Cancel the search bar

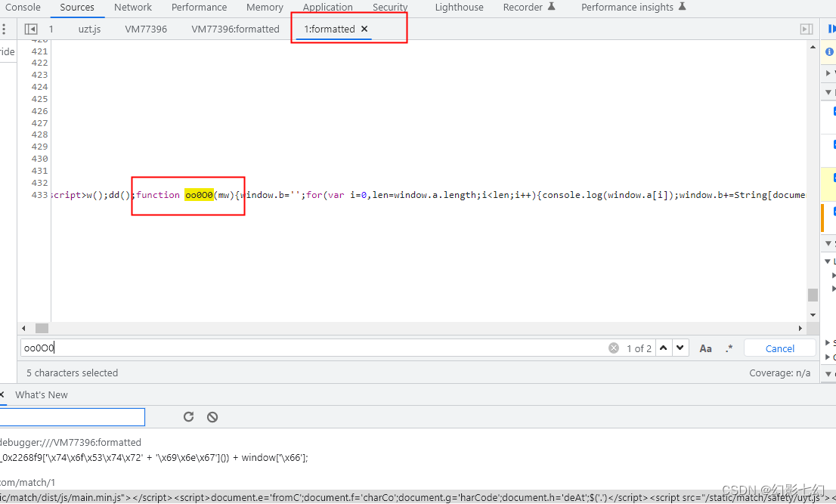coord(779,348)
